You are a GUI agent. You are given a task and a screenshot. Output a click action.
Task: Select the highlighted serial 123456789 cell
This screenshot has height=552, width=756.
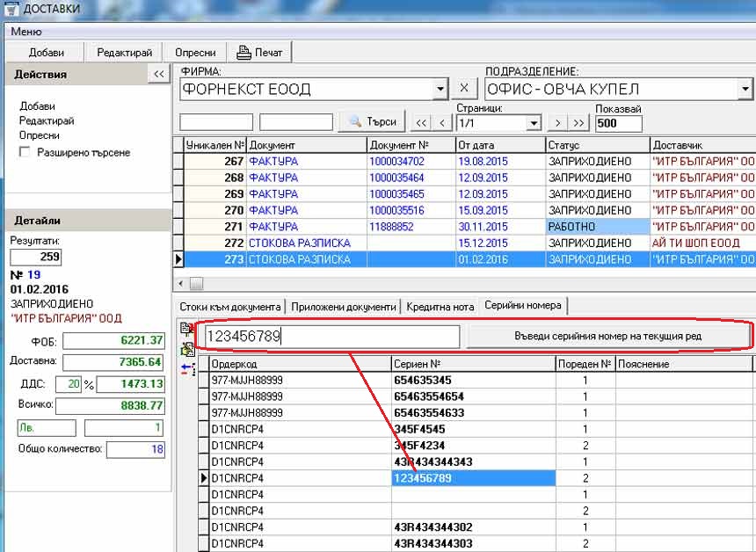(x=473, y=478)
